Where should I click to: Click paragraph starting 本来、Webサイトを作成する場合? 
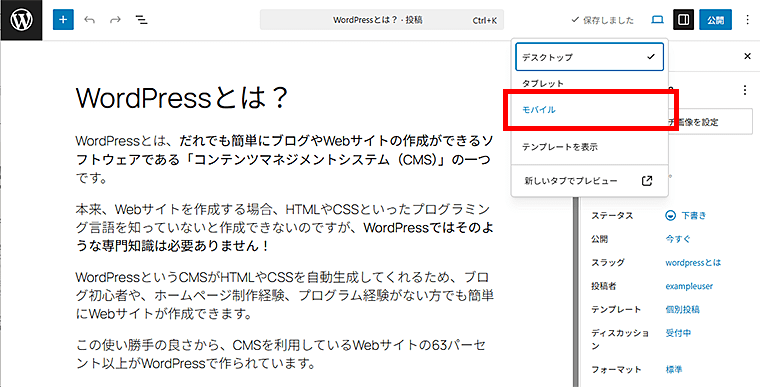click(x=285, y=228)
